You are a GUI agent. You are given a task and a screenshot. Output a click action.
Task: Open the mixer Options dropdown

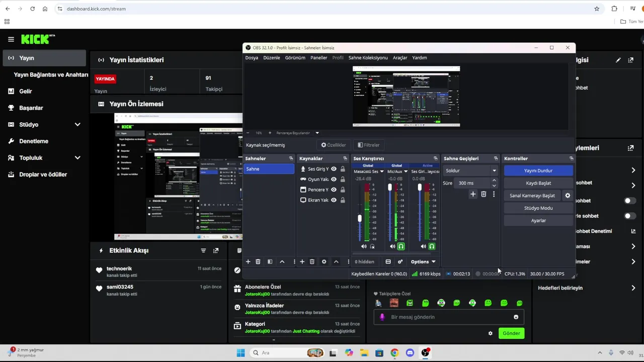[x=423, y=261]
